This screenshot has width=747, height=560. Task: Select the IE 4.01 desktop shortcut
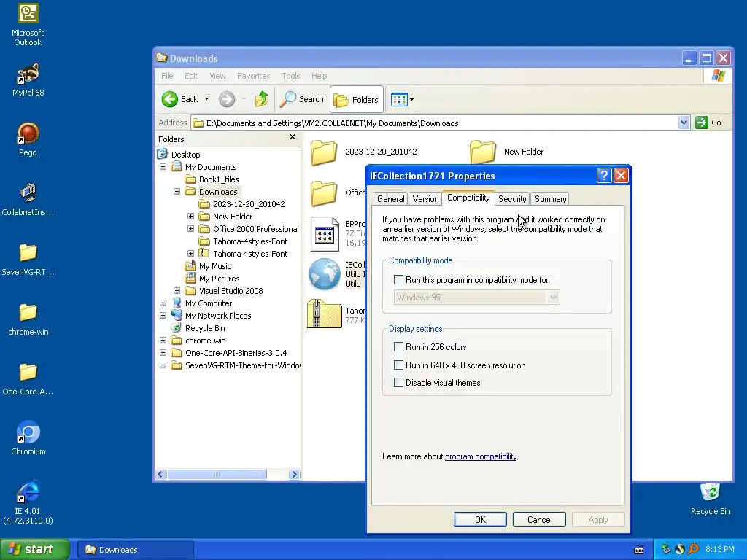tap(28, 503)
